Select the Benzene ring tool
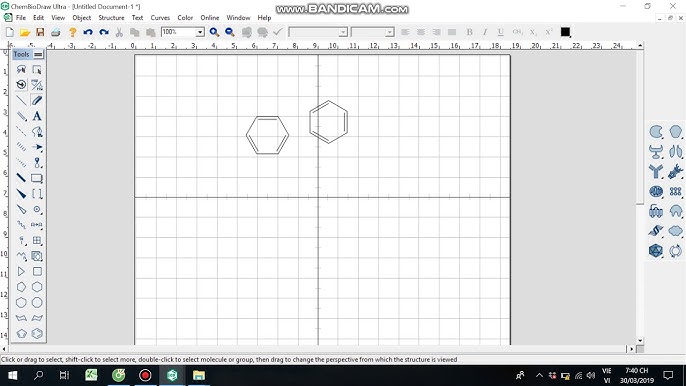The width and height of the screenshot is (686, 386). (x=37, y=333)
